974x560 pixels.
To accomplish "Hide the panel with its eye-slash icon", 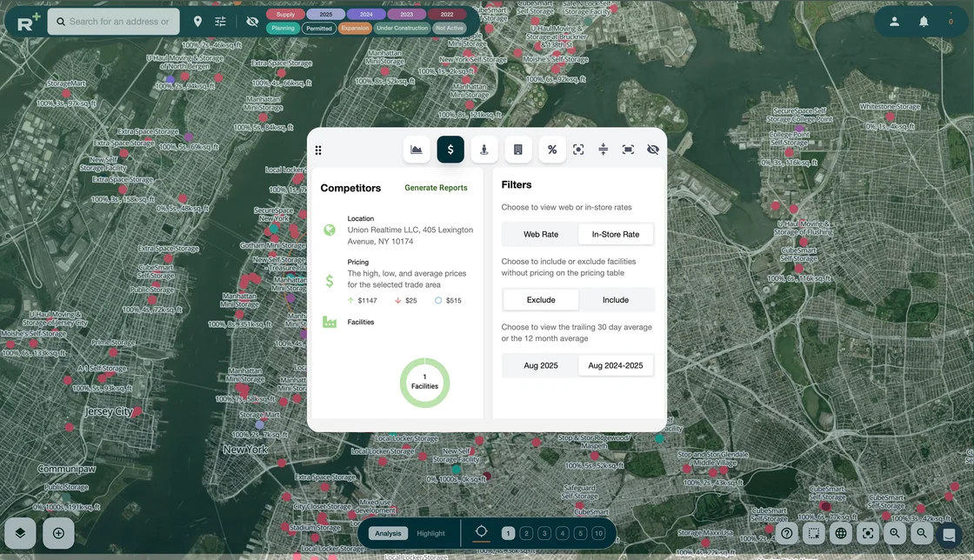I will (653, 150).
